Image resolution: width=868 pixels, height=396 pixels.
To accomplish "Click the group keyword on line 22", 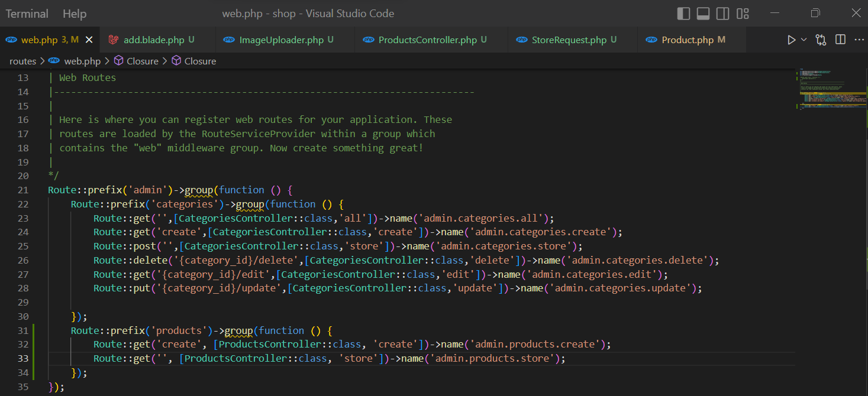I will click(250, 204).
